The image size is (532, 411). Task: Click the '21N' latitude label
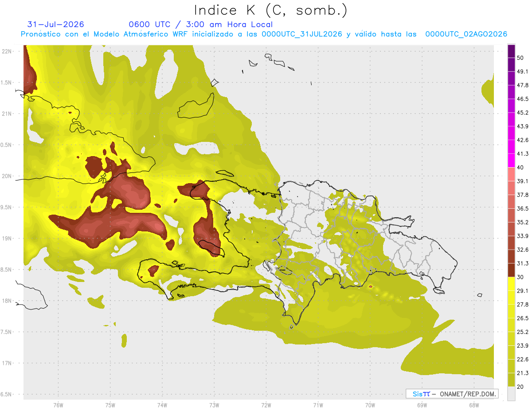coord(7,114)
